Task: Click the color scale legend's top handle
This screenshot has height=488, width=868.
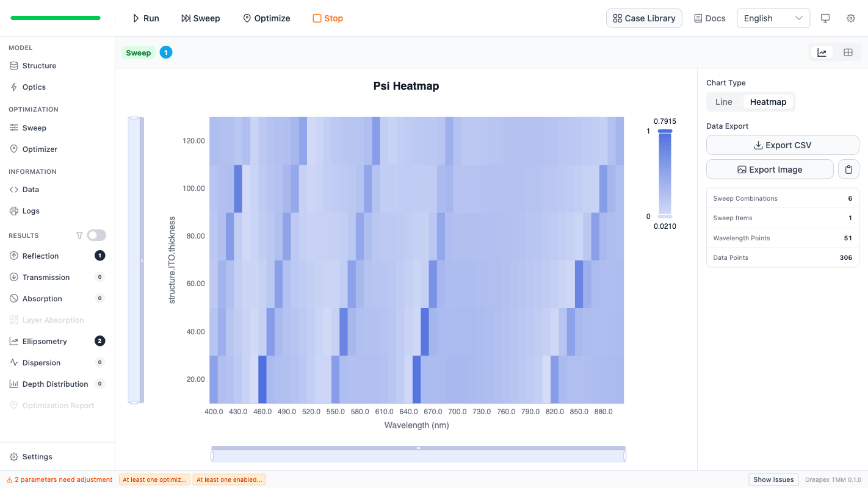Action: (665, 131)
